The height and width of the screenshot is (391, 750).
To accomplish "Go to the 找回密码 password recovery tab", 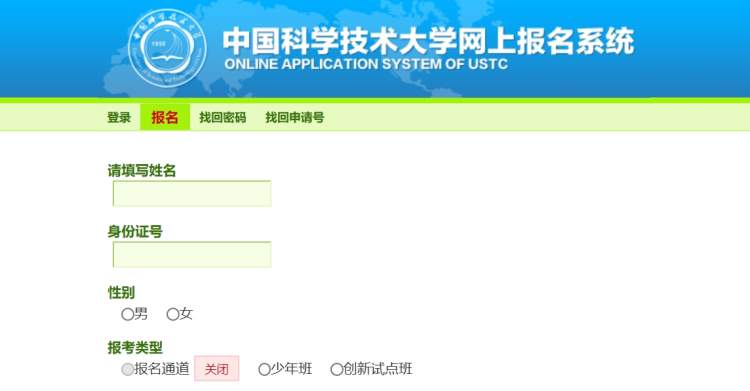I will click(223, 117).
